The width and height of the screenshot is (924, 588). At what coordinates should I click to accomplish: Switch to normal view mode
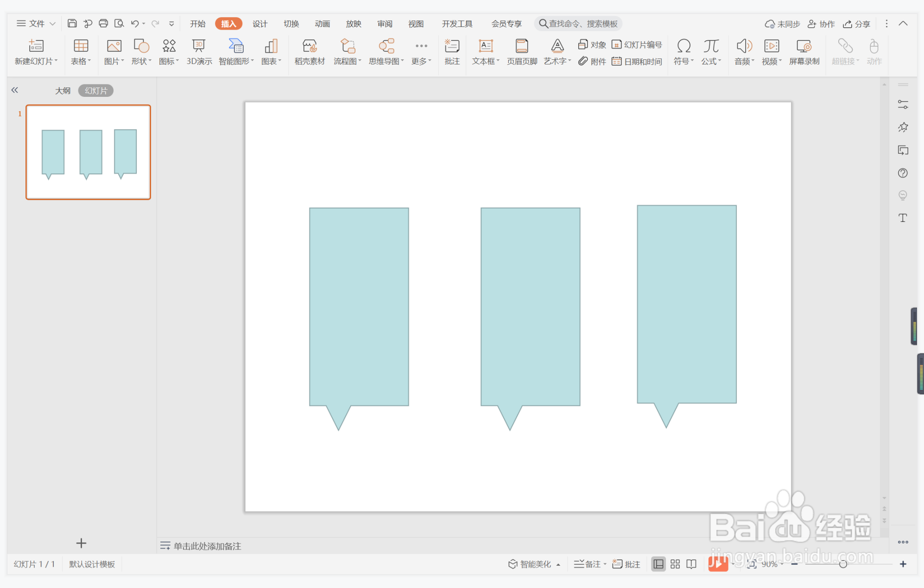coord(658,564)
